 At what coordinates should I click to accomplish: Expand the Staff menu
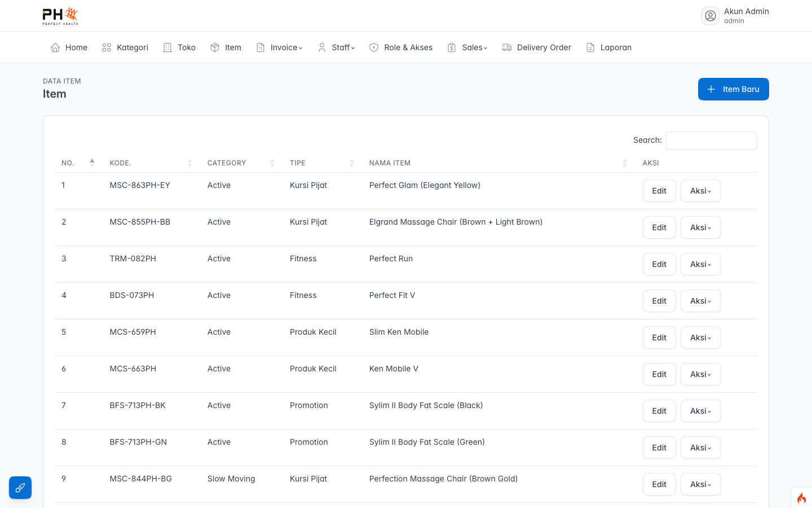(337, 47)
